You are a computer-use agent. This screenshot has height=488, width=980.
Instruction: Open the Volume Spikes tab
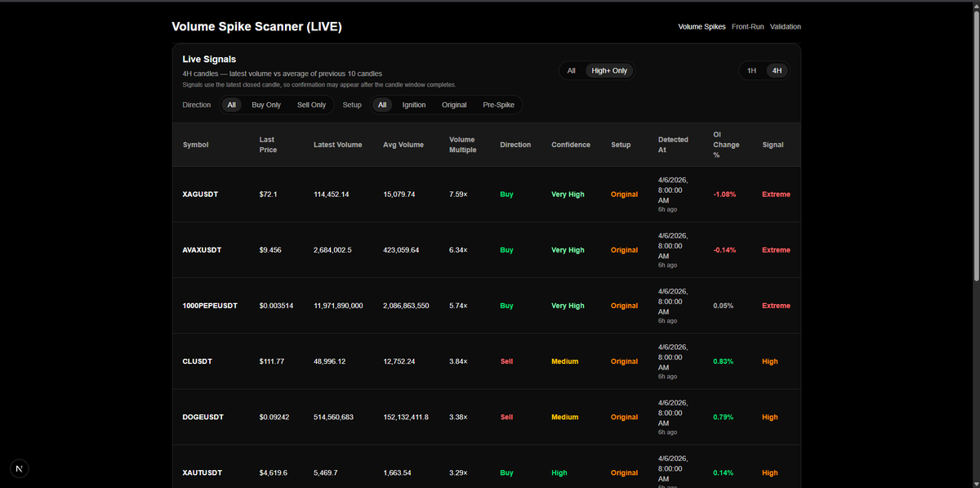point(702,27)
